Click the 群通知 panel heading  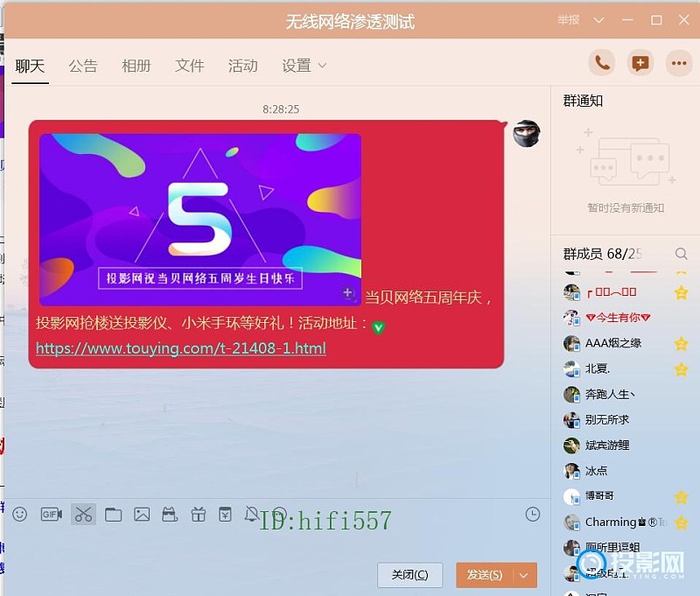(583, 101)
